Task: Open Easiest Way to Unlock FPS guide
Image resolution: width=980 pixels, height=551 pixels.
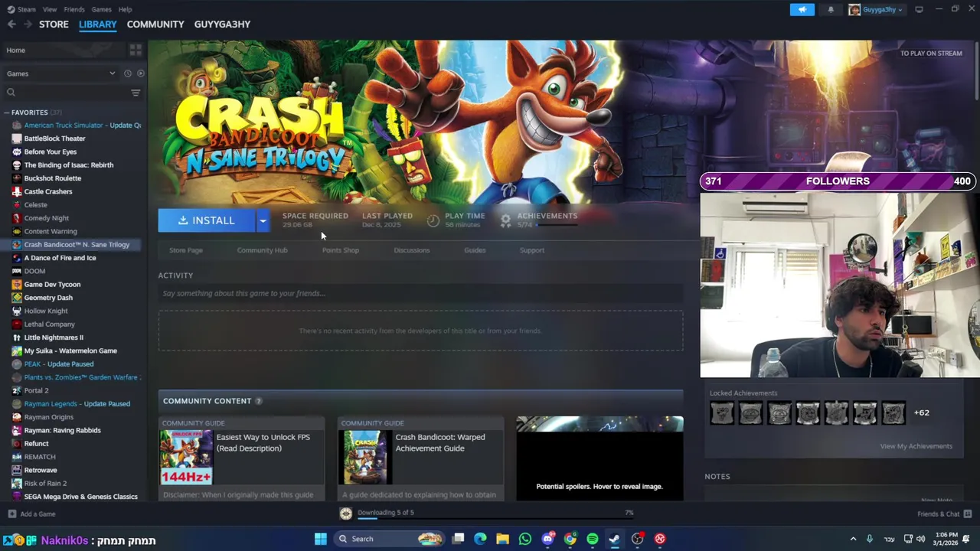Action: tap(241, 458)
